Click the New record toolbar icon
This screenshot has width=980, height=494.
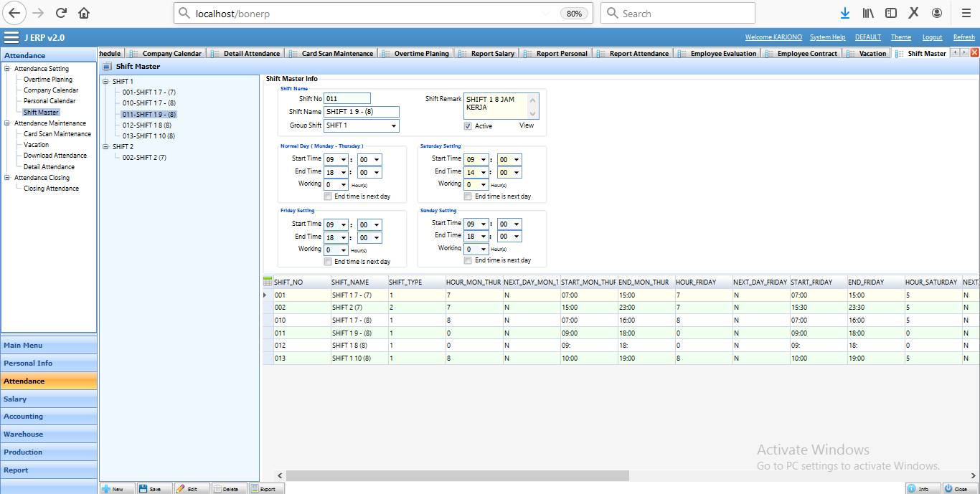tap(106, 489)
